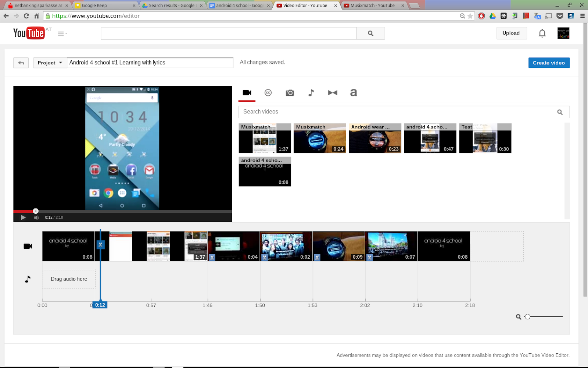Mute the preview player volume icon

[x=36, y=217]
